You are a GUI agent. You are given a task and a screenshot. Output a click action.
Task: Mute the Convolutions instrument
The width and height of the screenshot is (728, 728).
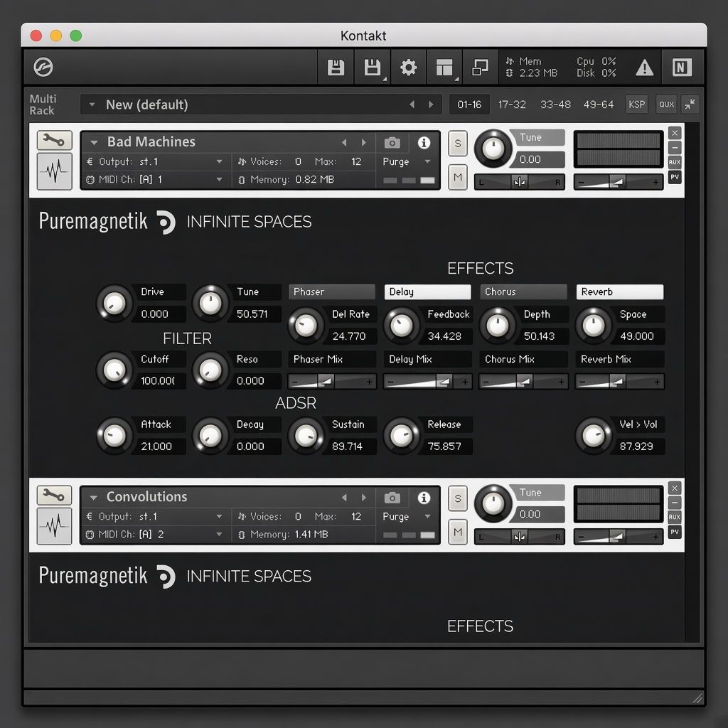coord(458,532)
